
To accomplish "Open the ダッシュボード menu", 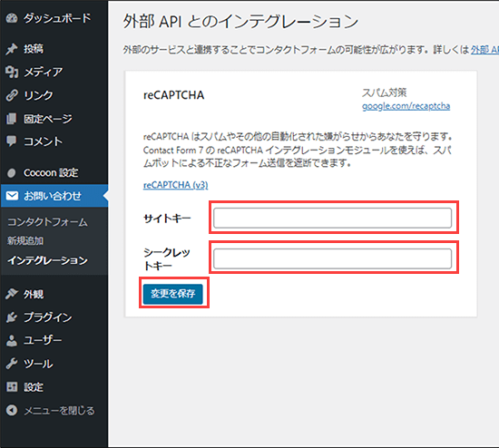I will point(57,18).
